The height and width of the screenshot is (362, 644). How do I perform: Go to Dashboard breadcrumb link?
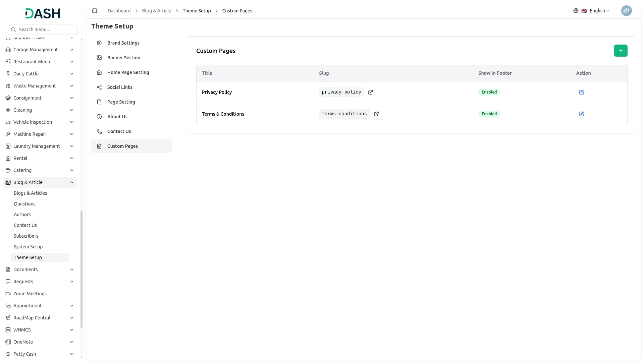(119, 11)
